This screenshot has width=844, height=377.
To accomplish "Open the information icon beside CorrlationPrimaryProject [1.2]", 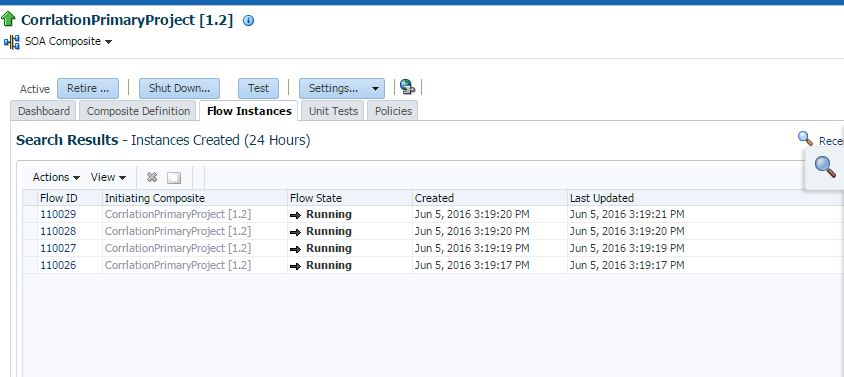I will (248, 20).
